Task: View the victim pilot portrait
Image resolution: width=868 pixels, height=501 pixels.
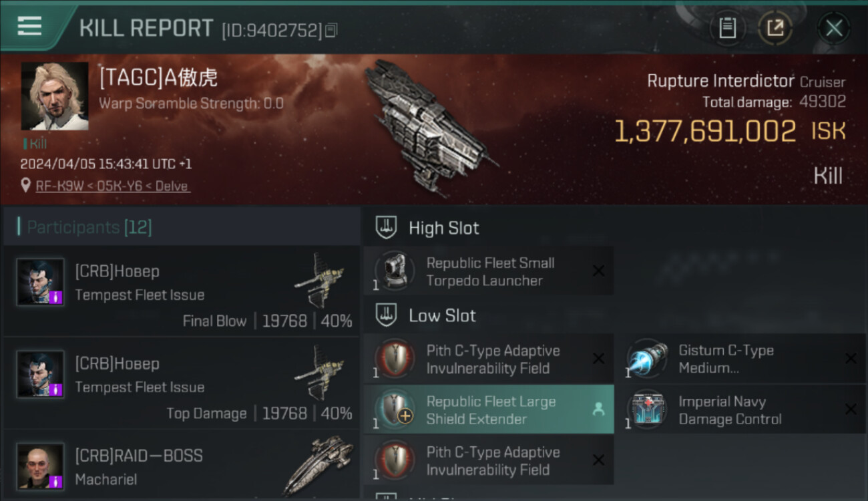Action: pyautogui.click(x=55, y=96)
